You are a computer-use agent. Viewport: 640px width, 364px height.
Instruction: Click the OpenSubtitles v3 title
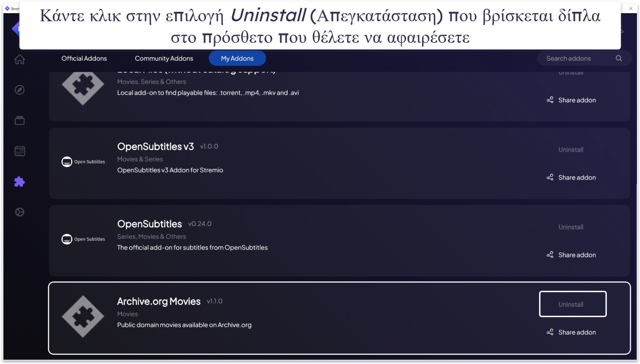(155, 146)
